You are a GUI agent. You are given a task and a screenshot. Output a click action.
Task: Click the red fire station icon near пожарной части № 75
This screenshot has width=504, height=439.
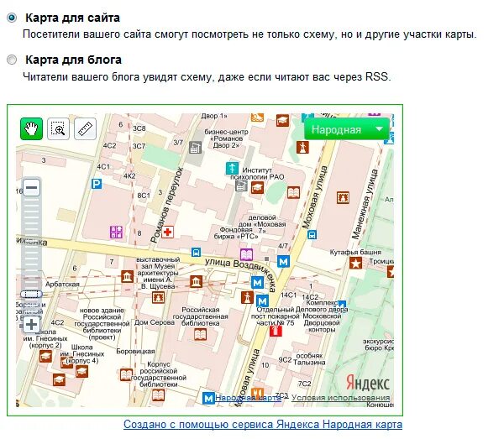276,331
